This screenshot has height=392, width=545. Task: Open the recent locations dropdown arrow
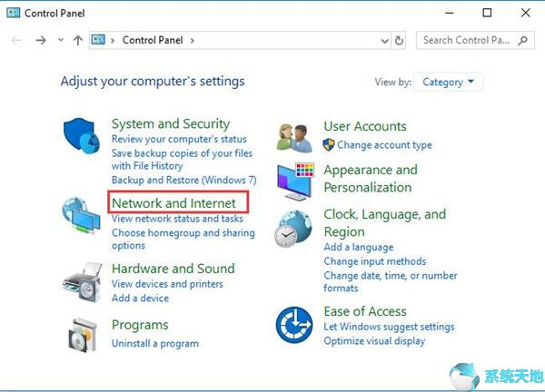(x=61, y=41)
